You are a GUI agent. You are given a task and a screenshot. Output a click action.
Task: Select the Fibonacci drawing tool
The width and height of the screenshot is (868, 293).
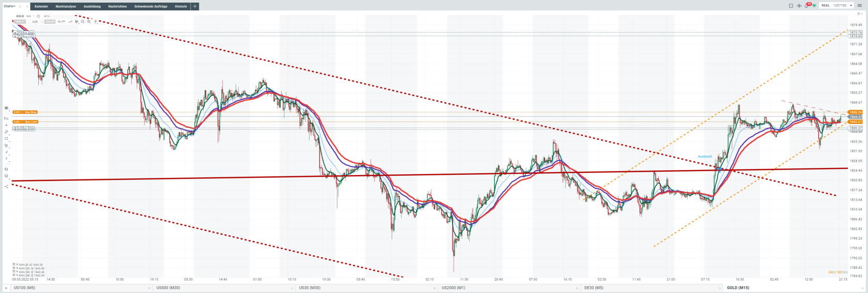[6, 145]
